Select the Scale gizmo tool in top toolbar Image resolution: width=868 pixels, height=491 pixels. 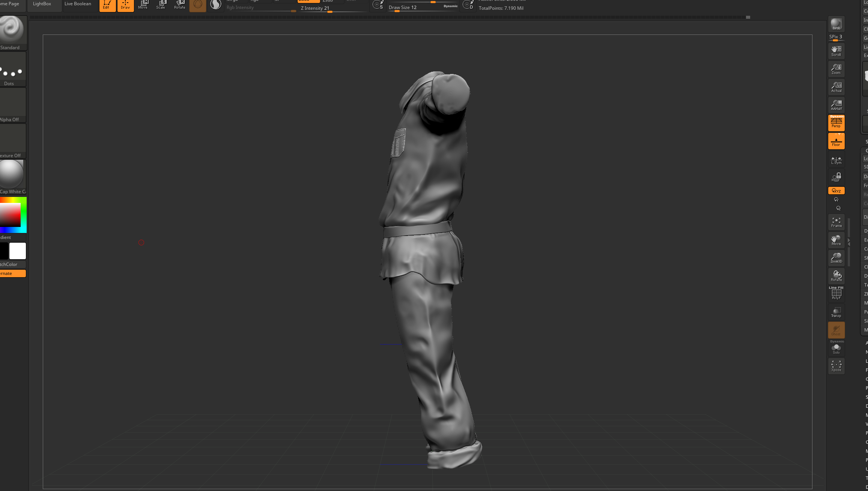tap(161, 5)
